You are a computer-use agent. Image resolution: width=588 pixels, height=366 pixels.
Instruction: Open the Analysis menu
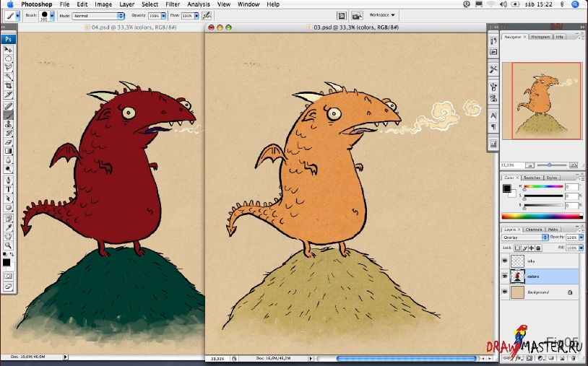click(x=199, y=4)
